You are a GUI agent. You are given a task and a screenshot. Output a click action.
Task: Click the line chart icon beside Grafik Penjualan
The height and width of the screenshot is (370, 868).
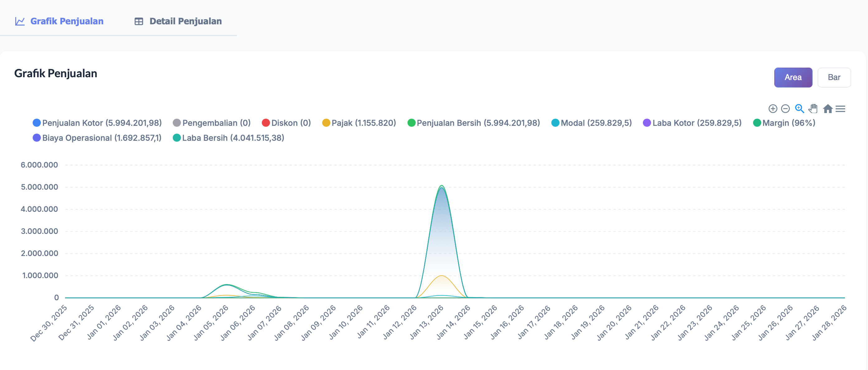(x=20, y=21)
